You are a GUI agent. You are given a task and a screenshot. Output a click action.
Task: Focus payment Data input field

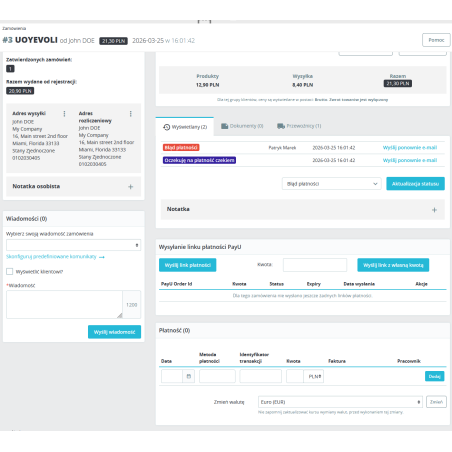(172, 376)
